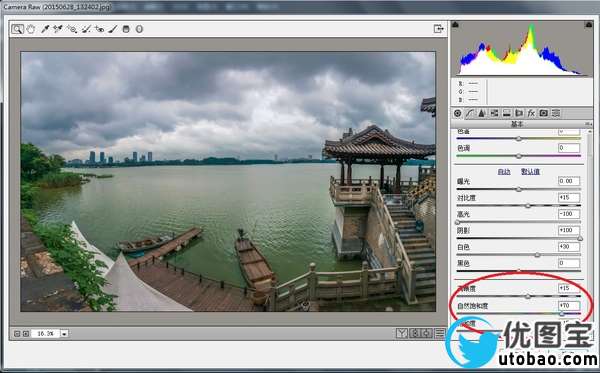Select the Adjustment Brush tool

pos(113,29)
